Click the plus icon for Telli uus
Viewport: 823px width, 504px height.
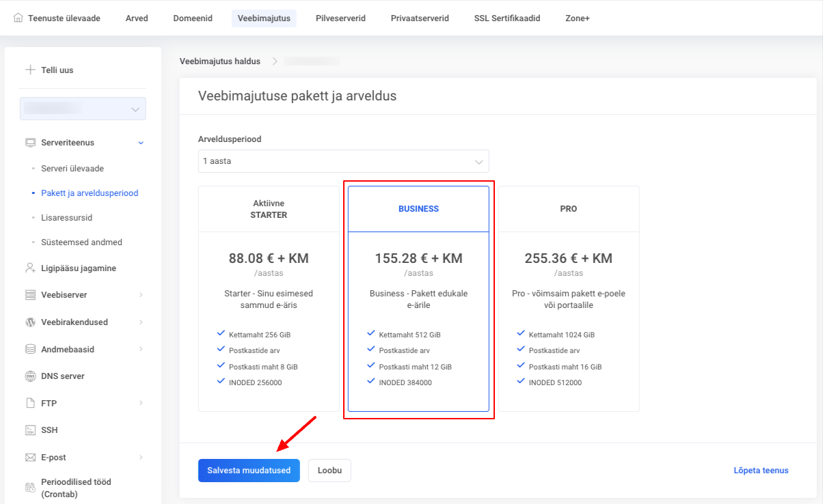click(x=30, y=70)
